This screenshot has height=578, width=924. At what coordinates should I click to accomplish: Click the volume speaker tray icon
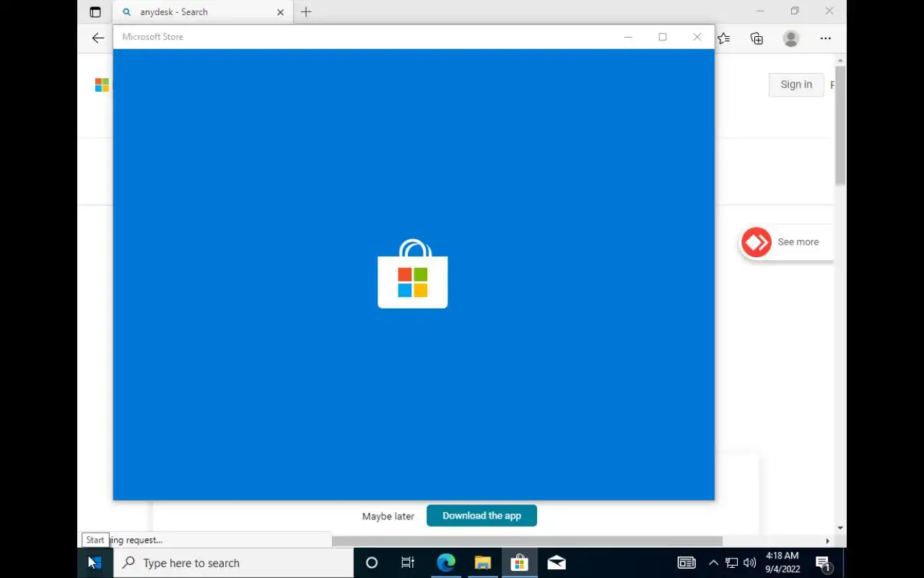(x=750, y=563)
